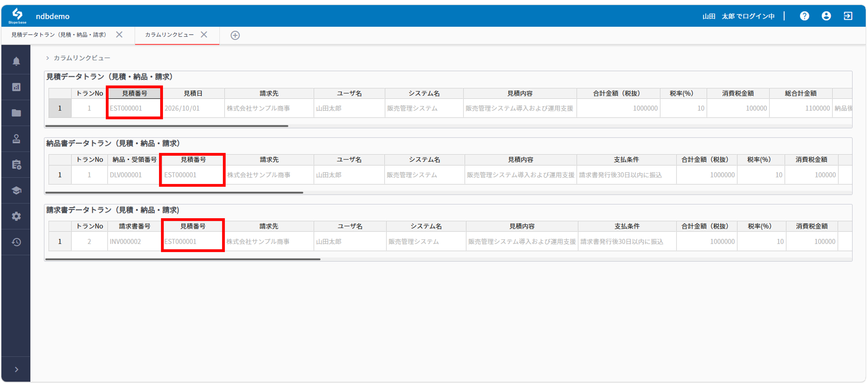The height and width of the screenshot is (384, 868).
Task: Click EST000001 in the 見積データトラン table
Action: tap(134, 108)
